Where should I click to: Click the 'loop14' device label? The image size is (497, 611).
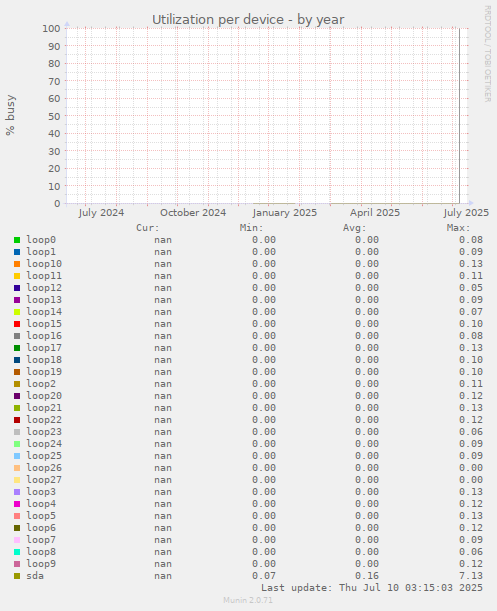44,312
